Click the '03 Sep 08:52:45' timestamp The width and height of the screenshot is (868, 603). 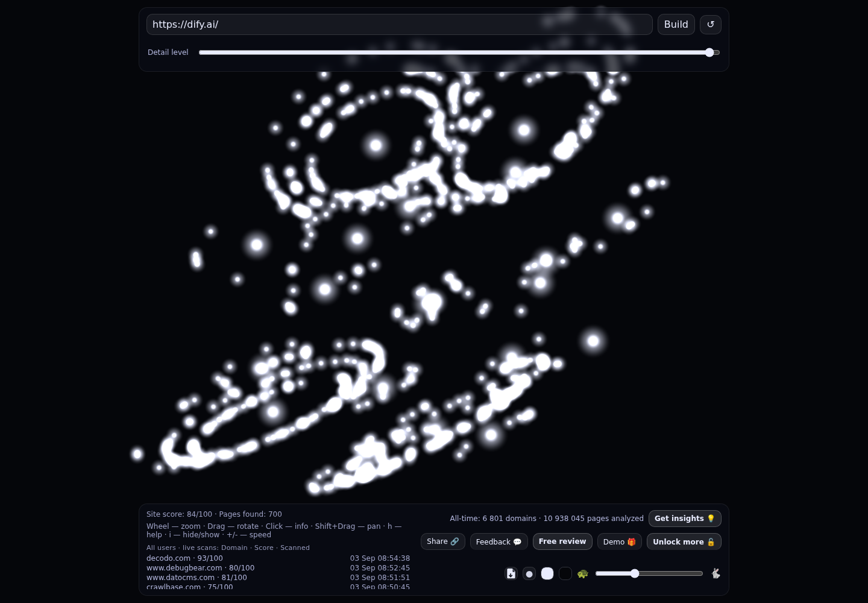(380, 568)
